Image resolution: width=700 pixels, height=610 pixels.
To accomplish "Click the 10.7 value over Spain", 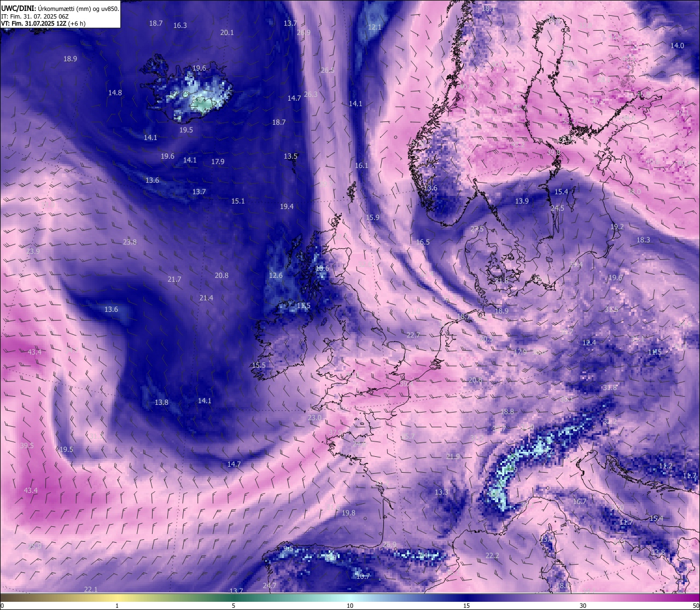I will pos(363,577).
